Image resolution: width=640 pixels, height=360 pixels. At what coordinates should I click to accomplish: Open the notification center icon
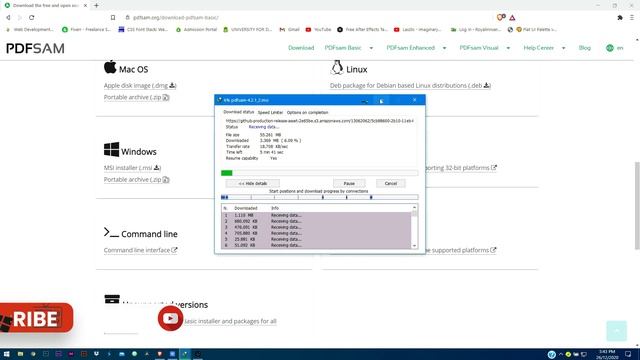click(x=628, y=354)
